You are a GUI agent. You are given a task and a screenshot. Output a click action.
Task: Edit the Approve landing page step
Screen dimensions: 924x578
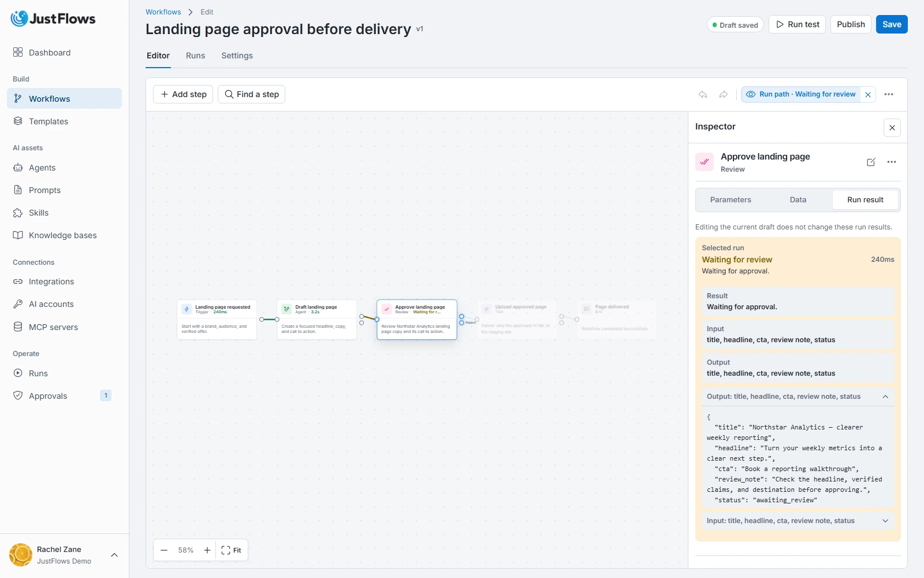pyautogui.click(x=871, y=162)
